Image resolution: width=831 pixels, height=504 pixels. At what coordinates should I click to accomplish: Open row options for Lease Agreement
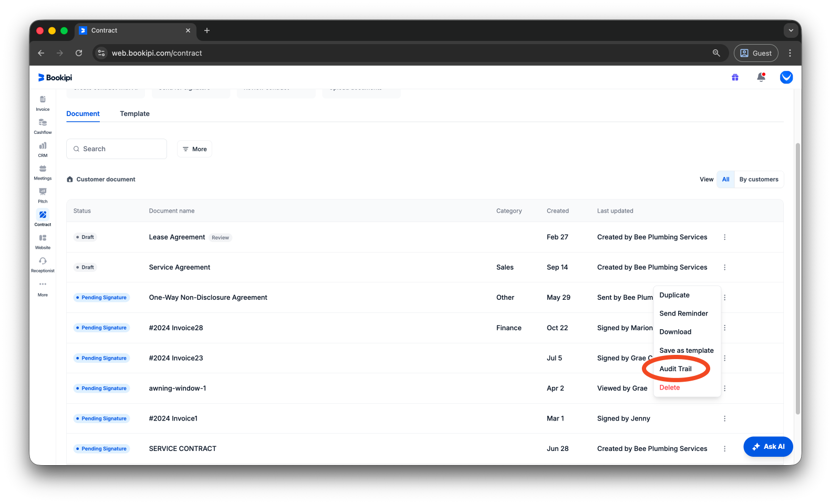[724, 237]
